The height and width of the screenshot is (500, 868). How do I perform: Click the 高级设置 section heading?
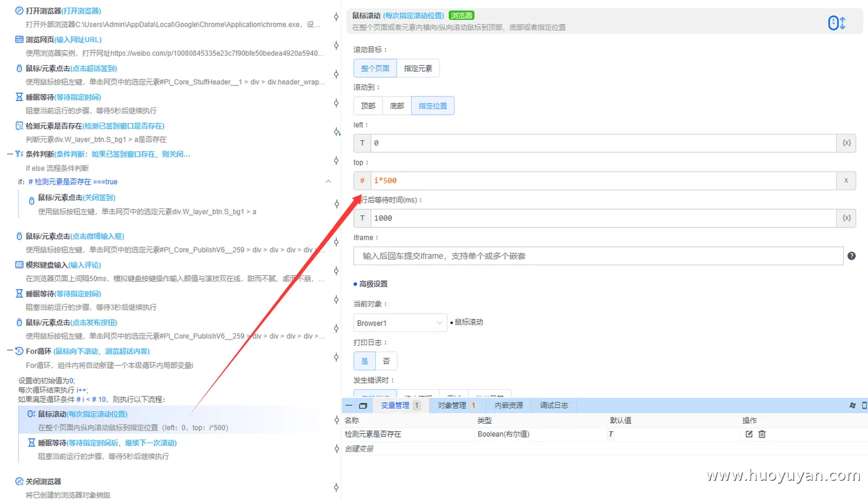tap(373, 284)
